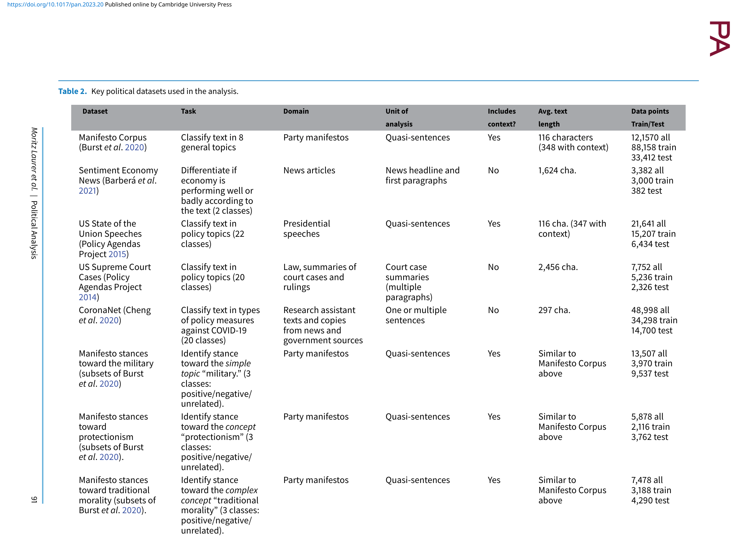The width and height of the screenshot is (746, 560).
Task: Click the PA journal logo
Action: (x=720, y=39)
